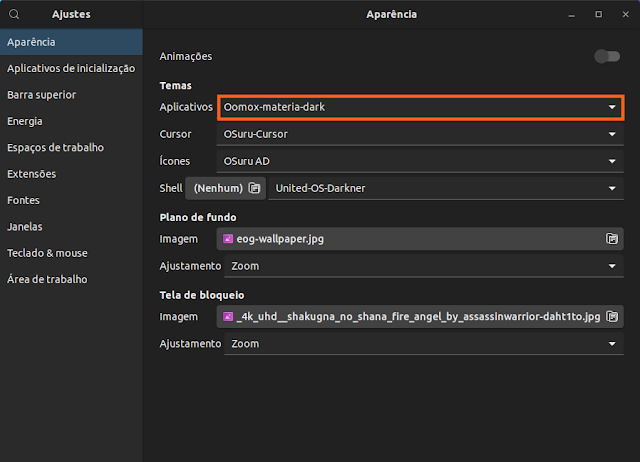Click the search magnifier icon in Ajustes

pos(14,14)
